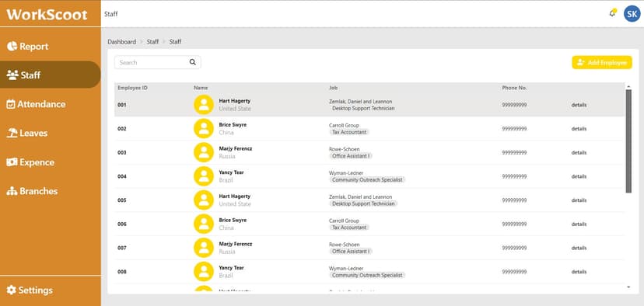Open notifications bell icon
644x306 pixels.
(x=612, y=13)
